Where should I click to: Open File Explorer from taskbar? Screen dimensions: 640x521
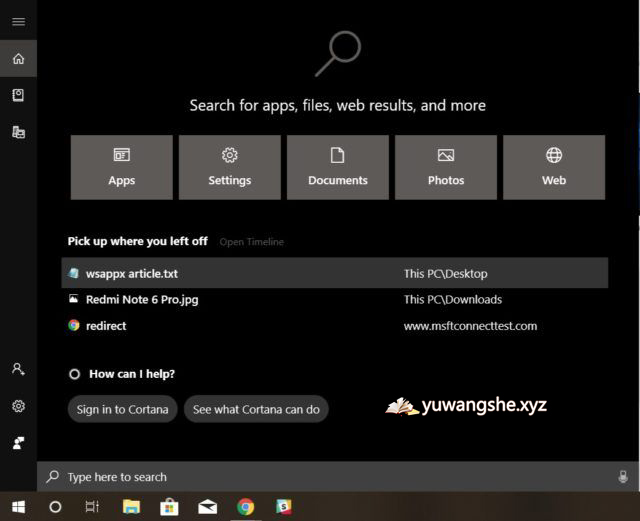[131, 507]
